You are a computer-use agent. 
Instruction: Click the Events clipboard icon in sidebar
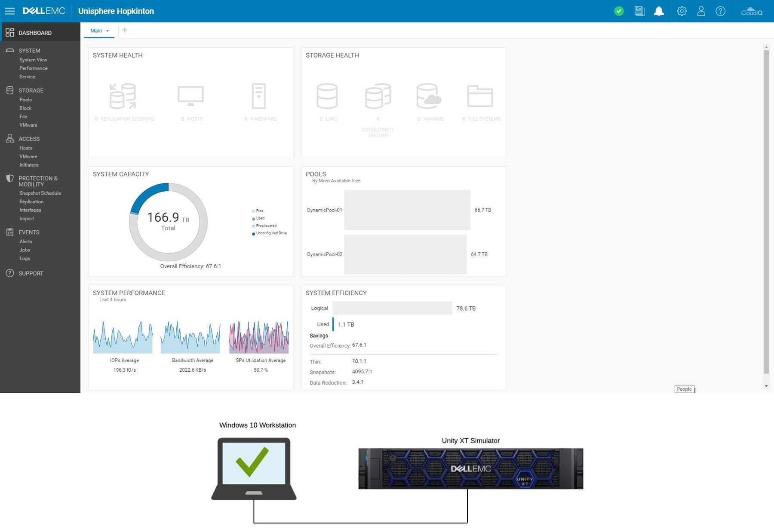10,232
